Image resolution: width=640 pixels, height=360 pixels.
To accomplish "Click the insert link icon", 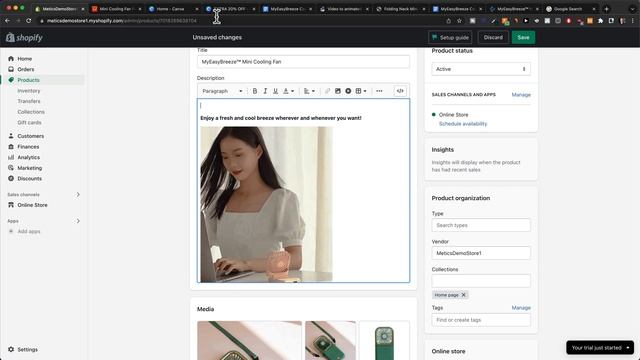I will pyautogui.click(x=327, y=91).
